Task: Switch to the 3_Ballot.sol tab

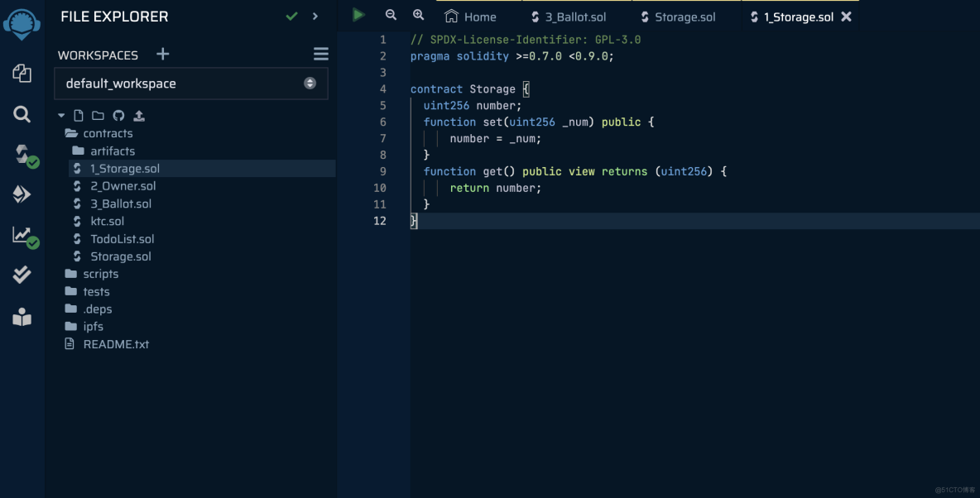Action: click(569, 17)
